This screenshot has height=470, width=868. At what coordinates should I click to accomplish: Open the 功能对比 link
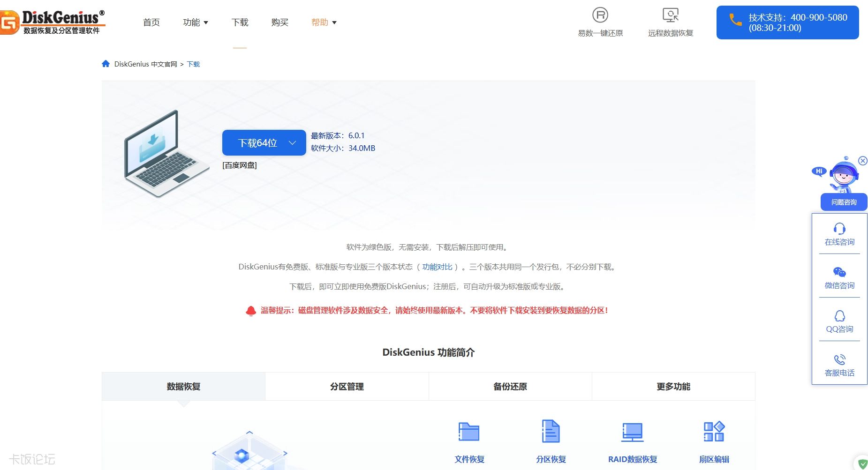[x=437, y=267]
